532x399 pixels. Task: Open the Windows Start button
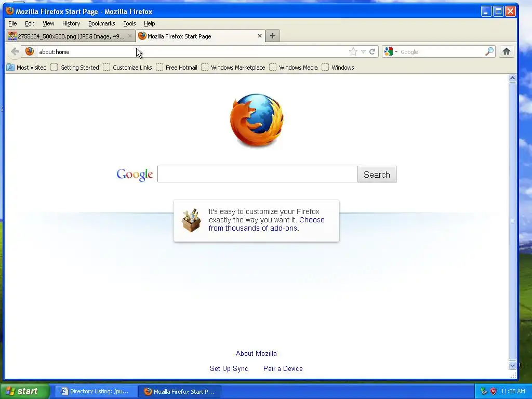tap(24, 391)
